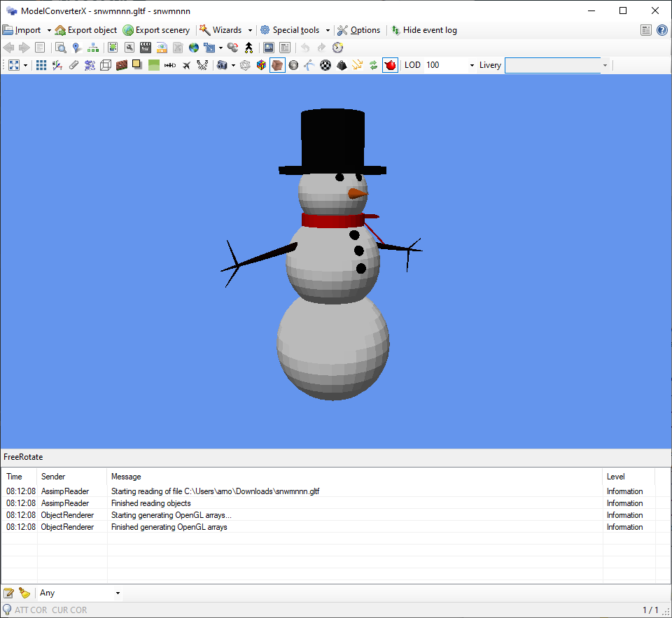Screen dimensions: 672x618
Task: Click the Level column header
Action: [629, 477]
